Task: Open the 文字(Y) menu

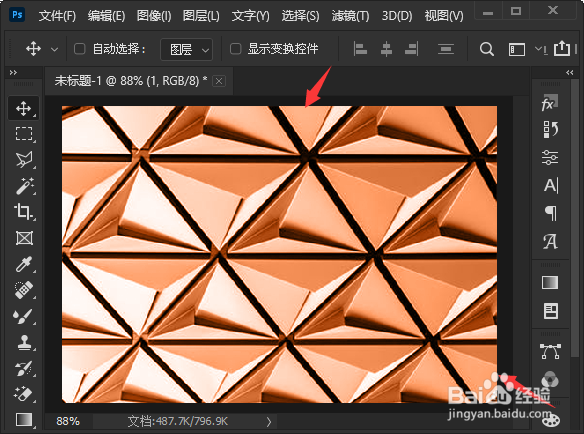Action: coord(250,16)
